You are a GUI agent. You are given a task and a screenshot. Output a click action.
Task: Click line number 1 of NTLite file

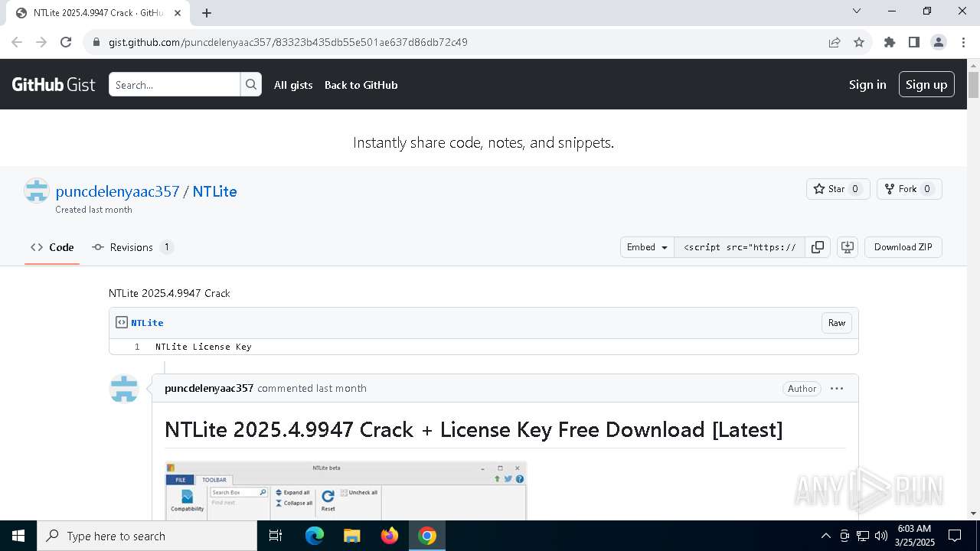137,347
